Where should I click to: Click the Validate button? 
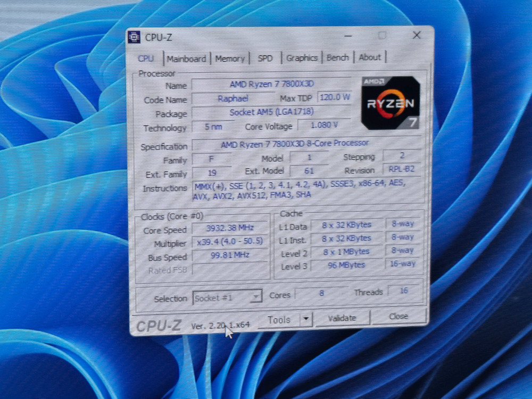click(x=342, y=318)
